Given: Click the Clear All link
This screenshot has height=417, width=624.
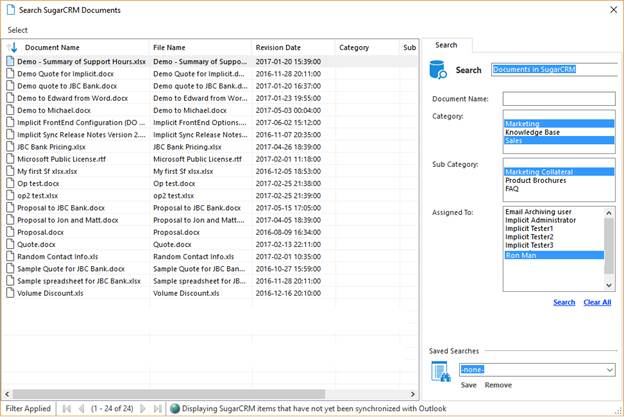Looking at the screenshot, I should 597,302.
